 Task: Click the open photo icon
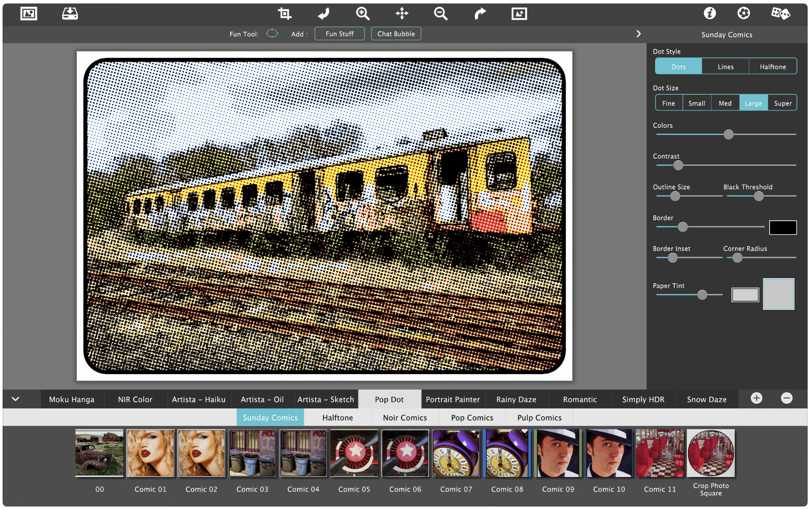29,14
